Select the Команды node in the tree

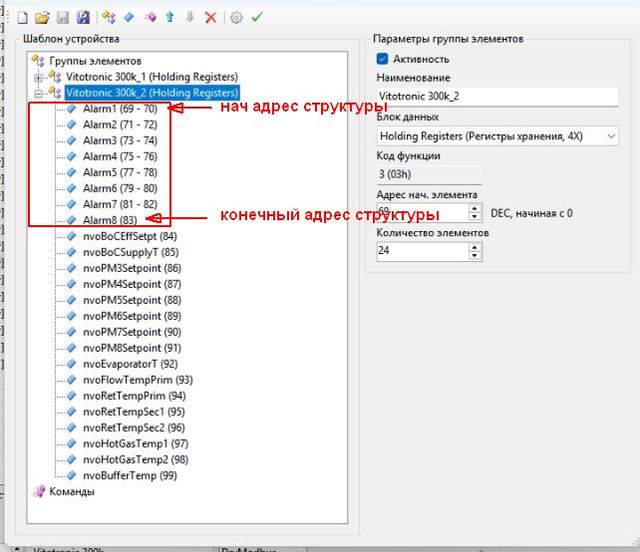71,492
